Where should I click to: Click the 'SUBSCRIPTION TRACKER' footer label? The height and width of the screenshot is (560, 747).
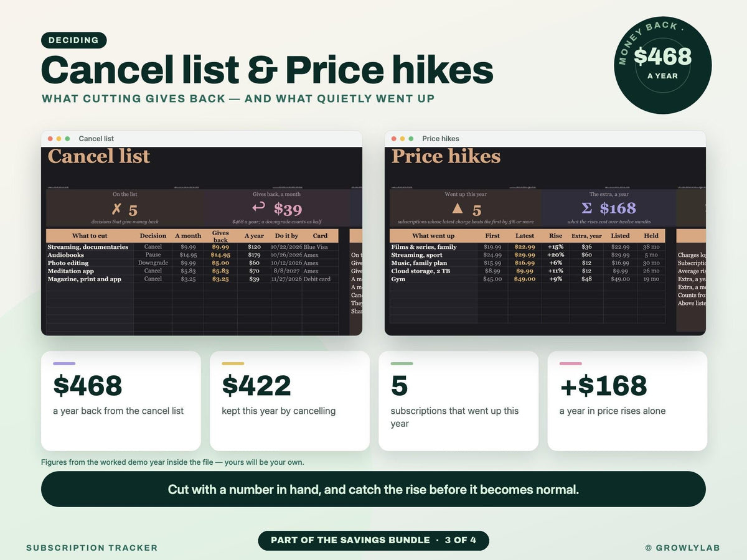pyautogui.click(x=92, y=548)
